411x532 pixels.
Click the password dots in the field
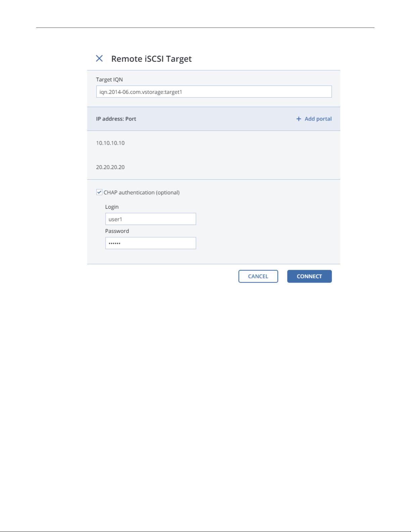tap(114, 243)
